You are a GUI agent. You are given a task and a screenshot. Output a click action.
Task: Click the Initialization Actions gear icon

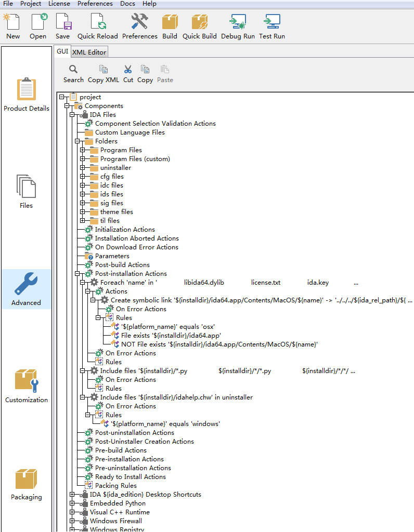tap(88, 229)
